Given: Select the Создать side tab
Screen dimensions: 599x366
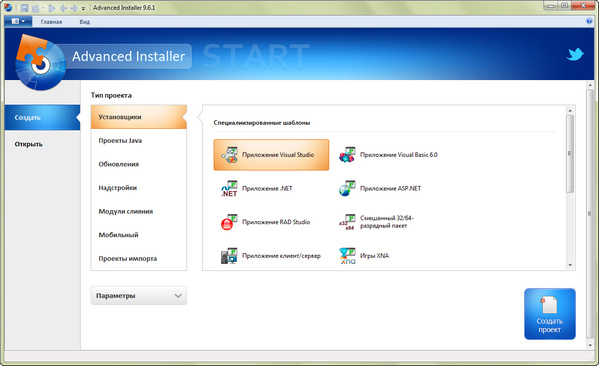Looking at the screenshot, I should click(42, 118).
